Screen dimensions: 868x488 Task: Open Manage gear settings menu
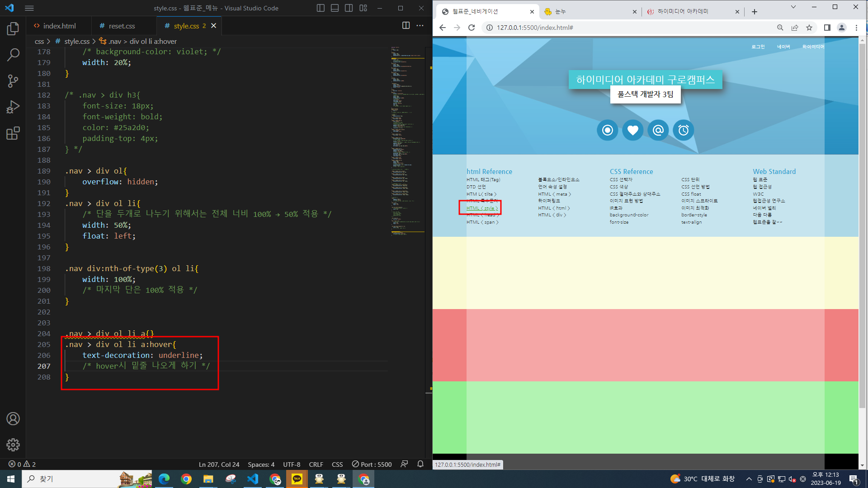pos(13,445)
